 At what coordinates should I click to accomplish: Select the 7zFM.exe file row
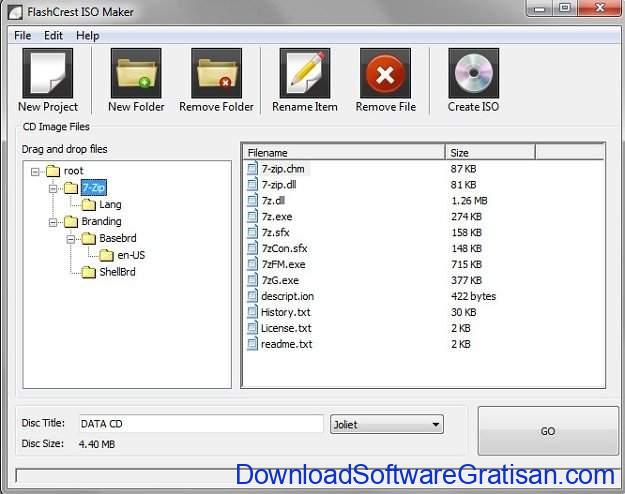(424, 264)
